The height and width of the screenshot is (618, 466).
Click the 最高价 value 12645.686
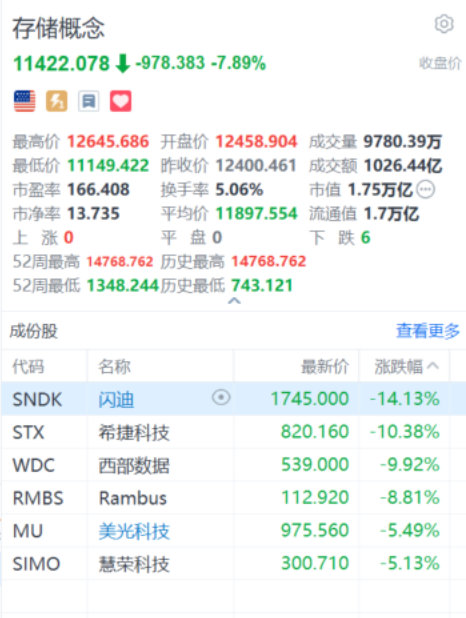pos(108,141)
